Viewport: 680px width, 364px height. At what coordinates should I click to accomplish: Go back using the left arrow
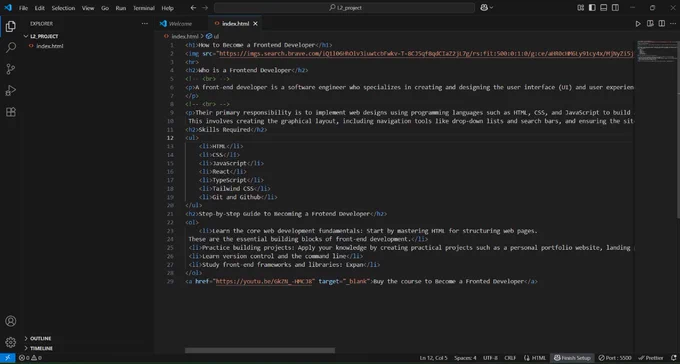coord(193,8)
